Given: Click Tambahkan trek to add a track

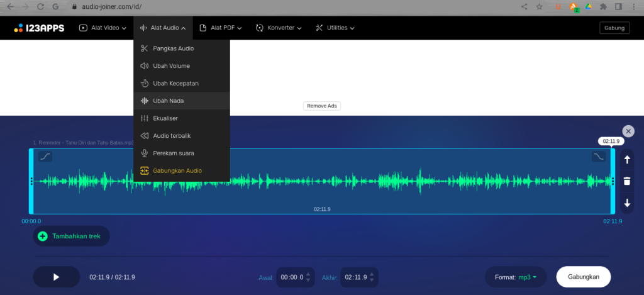Looking at the screenshot, I should point(71,237).
